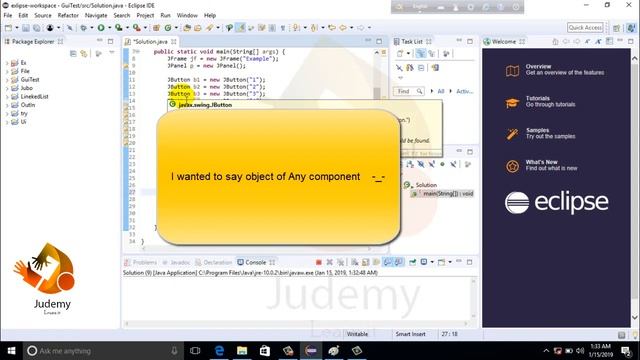This screenshot has width=640, height=360.
Task: Expand the File project in Package Explorer
Action: (7, 71)
